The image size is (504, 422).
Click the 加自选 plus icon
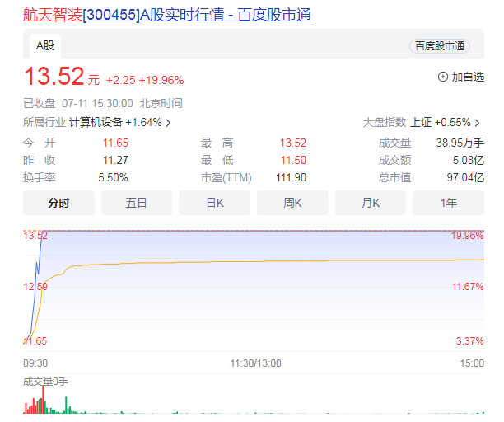point(443,77)
